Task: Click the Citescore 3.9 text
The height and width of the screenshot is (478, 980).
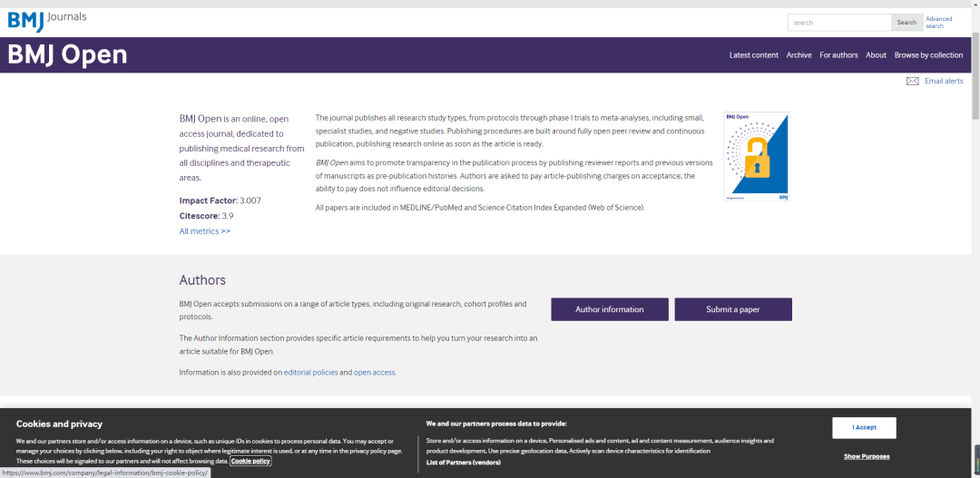Action: pyautogui.click(x=206, y=216)
